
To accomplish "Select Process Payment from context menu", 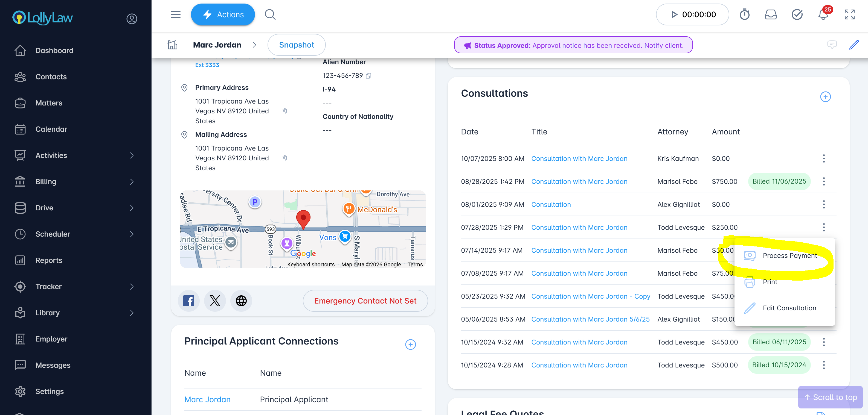I will [x=789, y=255].
